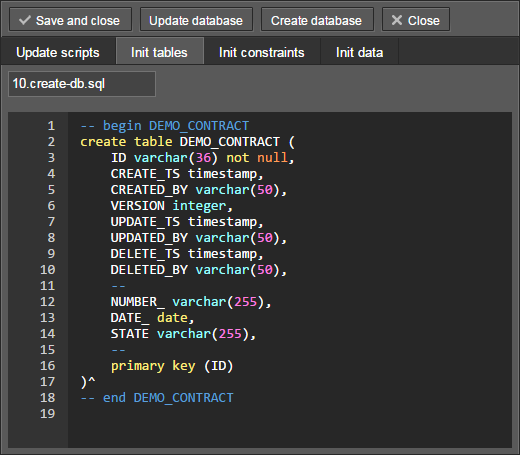Click 'primary key (ID)' line
This screenshot has width=520, height=455.
point(172,366)
